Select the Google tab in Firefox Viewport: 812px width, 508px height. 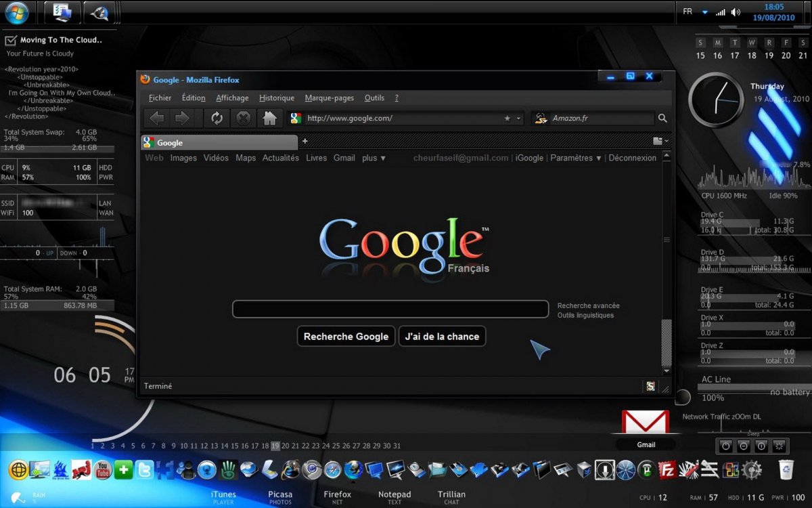pos(219,142)
